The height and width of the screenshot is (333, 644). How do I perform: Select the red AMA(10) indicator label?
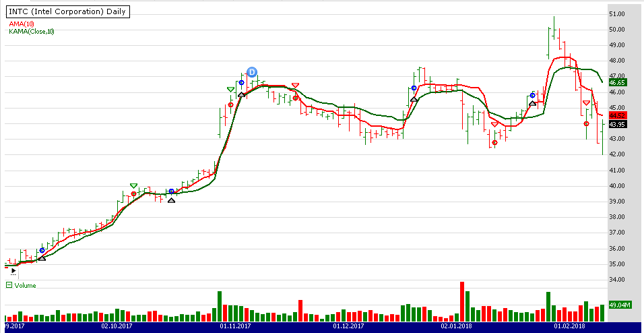(x=22, y=24)
